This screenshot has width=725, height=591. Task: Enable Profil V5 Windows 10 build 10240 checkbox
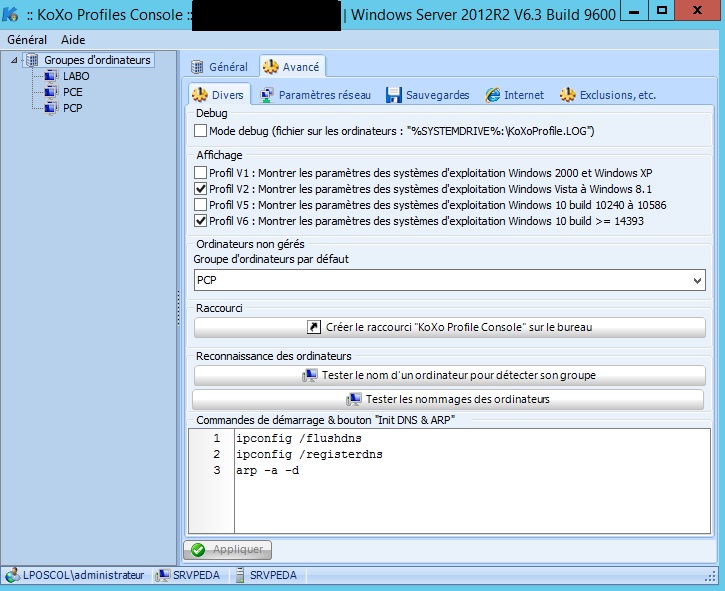(x=200, y=204)
